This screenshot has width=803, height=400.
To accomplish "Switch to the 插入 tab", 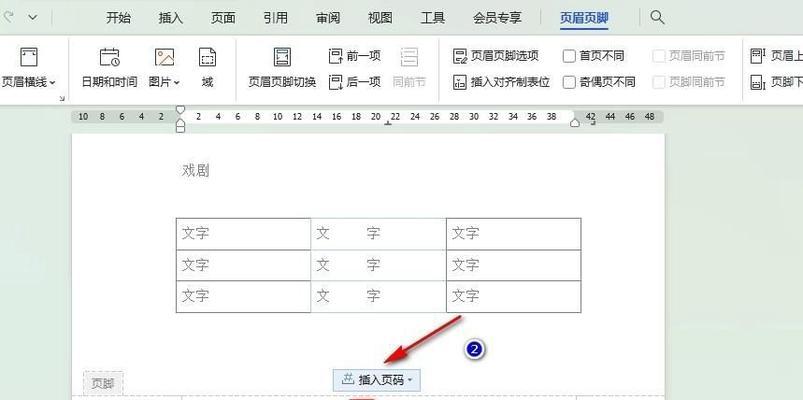I will tap(171, 18).
